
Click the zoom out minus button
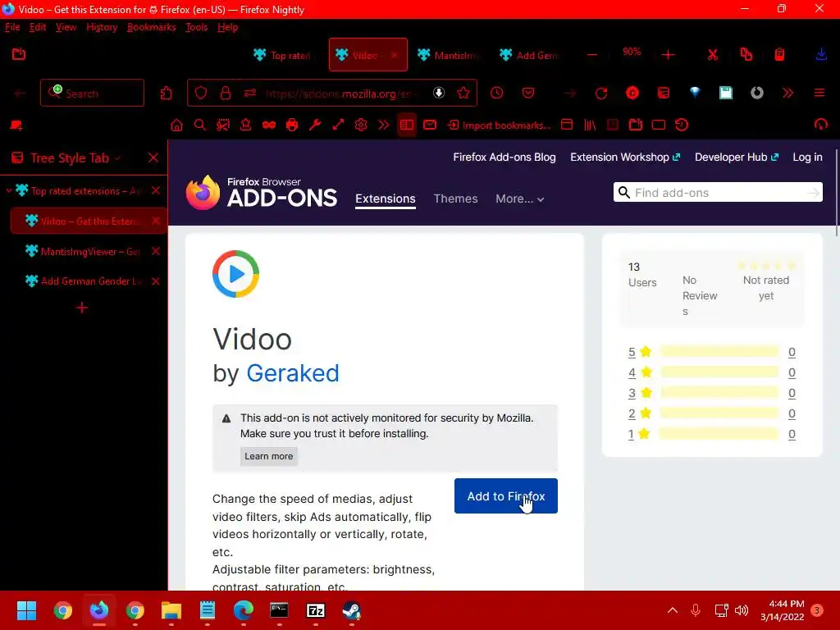(592, 55)
